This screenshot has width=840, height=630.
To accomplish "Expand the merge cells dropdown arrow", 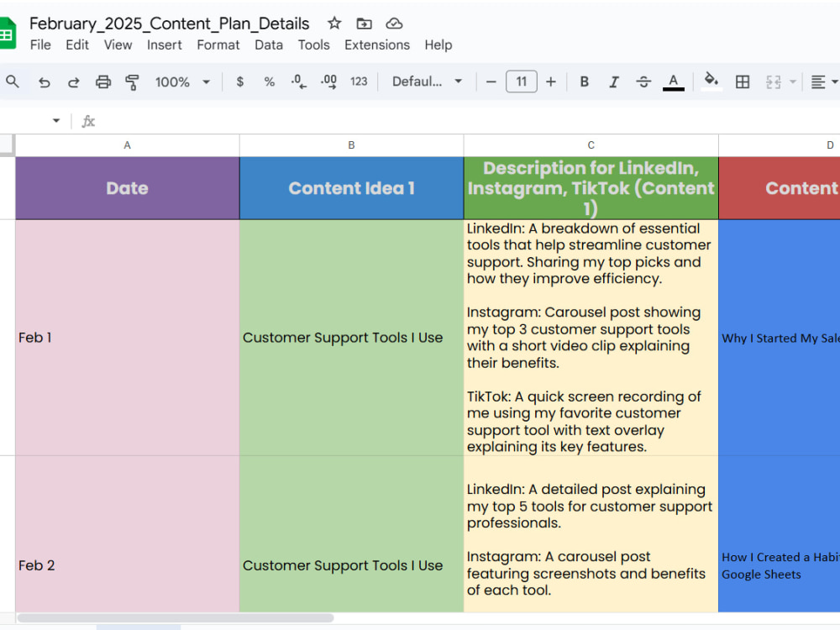I will pos(793,82).
